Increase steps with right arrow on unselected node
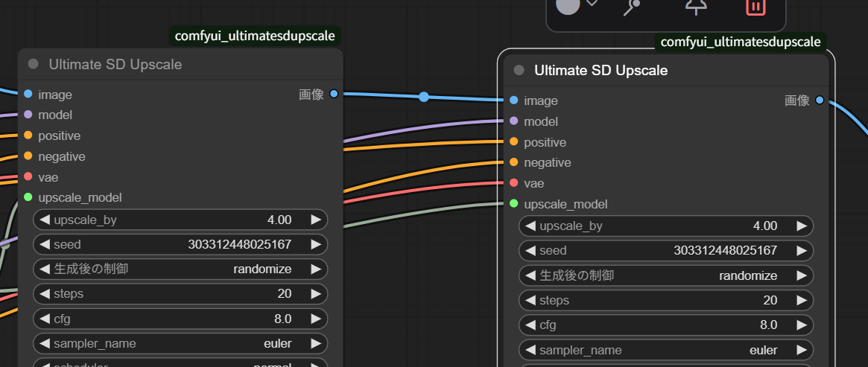This screenshot has height=367, width=868. [316, 293]
